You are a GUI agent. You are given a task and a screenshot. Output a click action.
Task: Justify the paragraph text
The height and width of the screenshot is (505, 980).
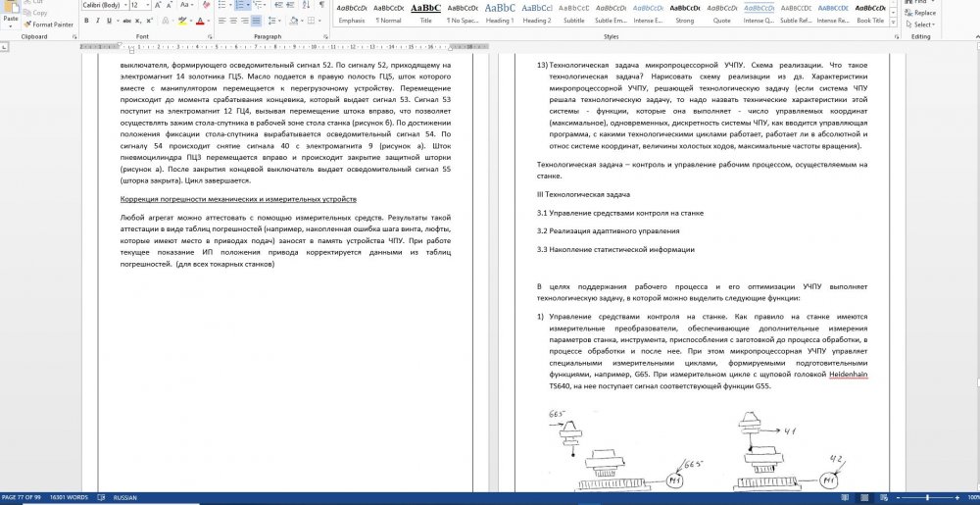click(x=256, y=21)
